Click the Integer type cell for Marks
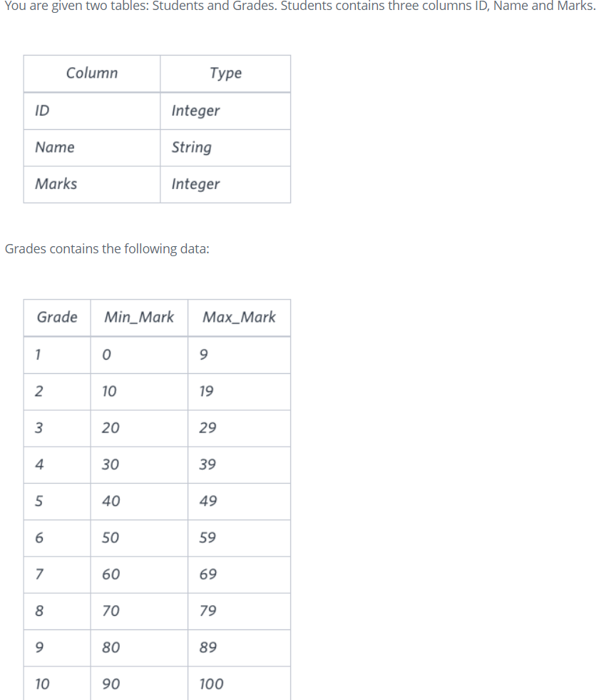The height and width of the screenshot is (700, 599). [225, 184]
